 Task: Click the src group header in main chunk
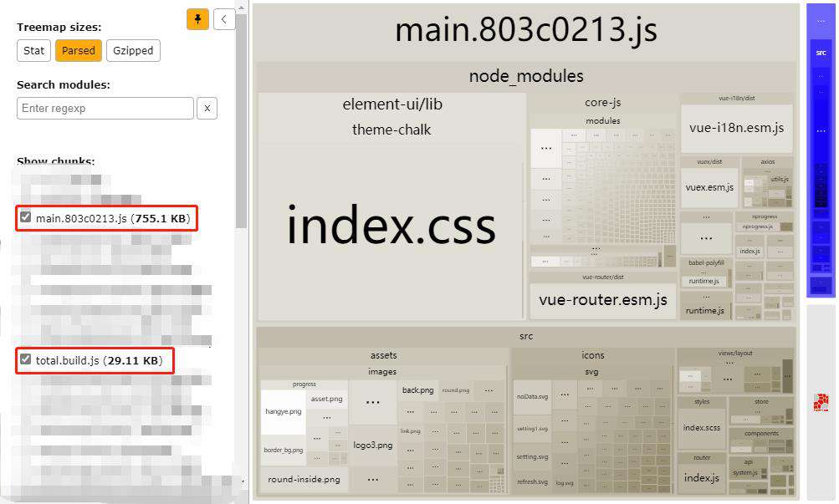(x=526, y=336)
